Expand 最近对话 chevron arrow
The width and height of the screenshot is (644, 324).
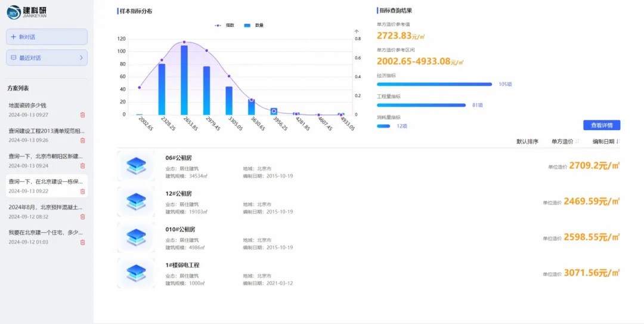pos(81,58)
